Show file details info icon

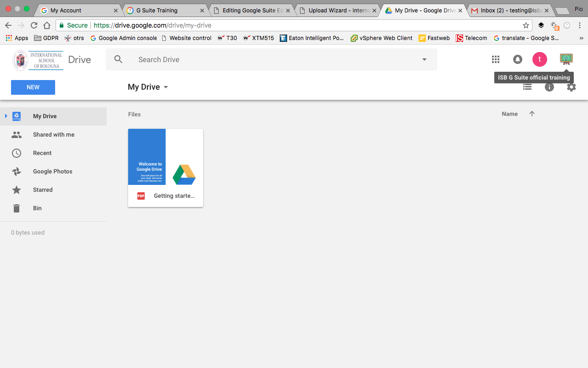[549, 87]
